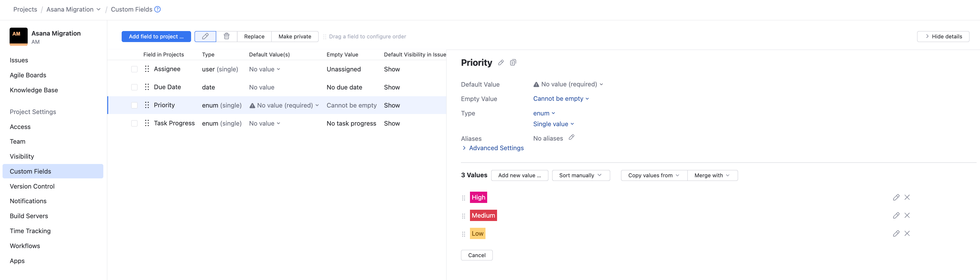Screen dimensions: 980x280
Task: Open the Empty Value 'Cannot be empty' dropdown
Action: [561, 99]
